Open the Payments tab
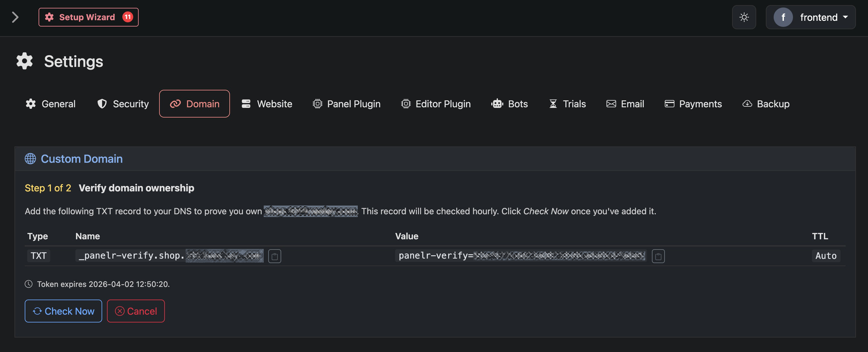Image resolution: width=868 pixels, height=352 pixels. coord(693,104)
